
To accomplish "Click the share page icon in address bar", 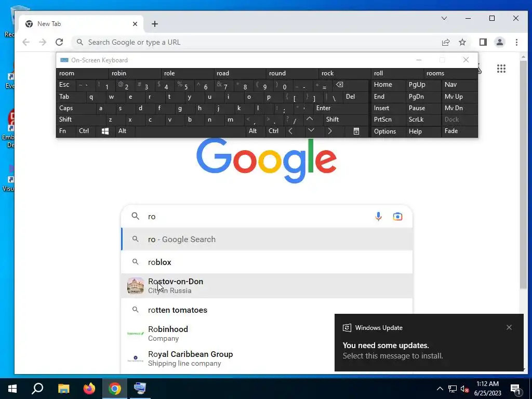I will (445, 42).
